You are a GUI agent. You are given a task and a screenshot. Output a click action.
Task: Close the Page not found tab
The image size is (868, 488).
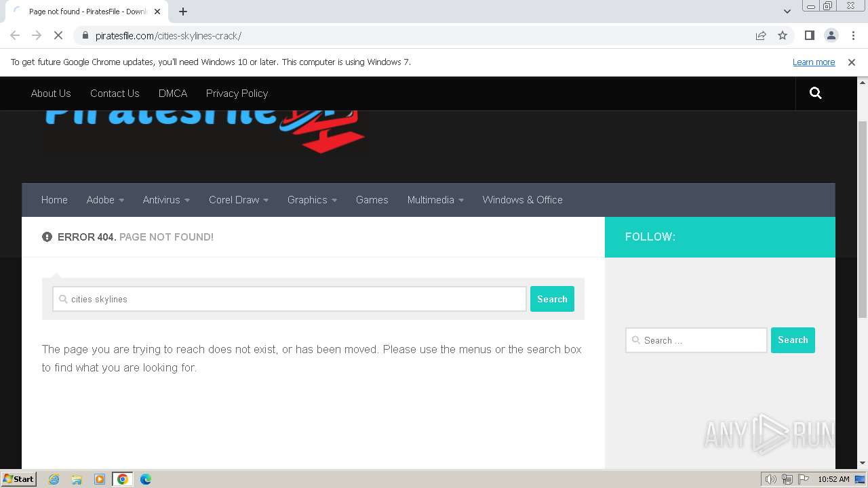pos(158,12)
